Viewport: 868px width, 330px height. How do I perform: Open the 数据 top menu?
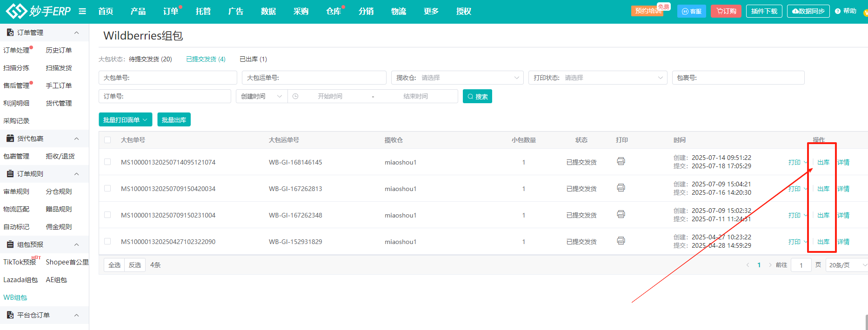(x=268, y=11)
